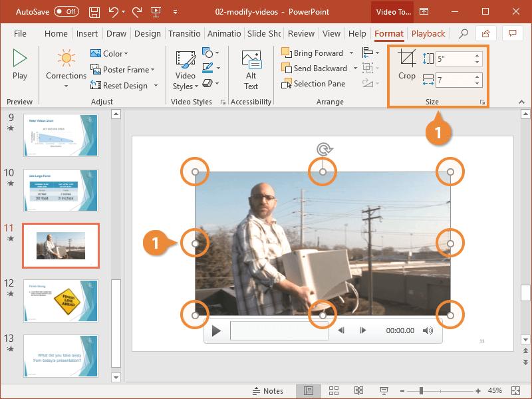Start slideshow from beginning icon in title bar
This screenshot has height=399, width=532.
click(x=156, y=12)
